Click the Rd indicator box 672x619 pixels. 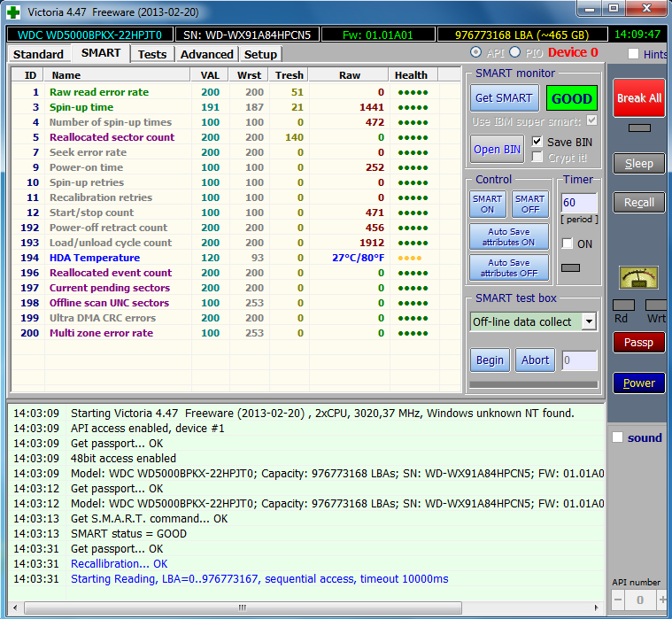(623, 305)
